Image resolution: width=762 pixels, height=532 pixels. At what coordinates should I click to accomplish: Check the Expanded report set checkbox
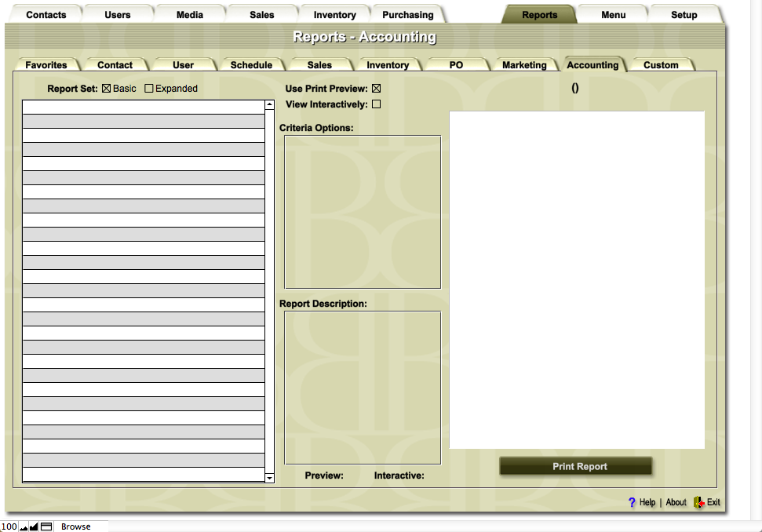(149, 89)
